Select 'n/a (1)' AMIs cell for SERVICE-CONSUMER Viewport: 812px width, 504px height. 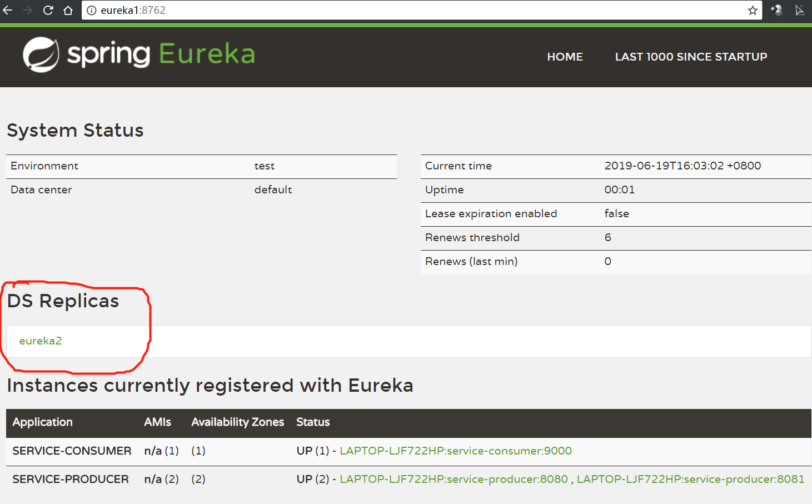coord(161,451)
